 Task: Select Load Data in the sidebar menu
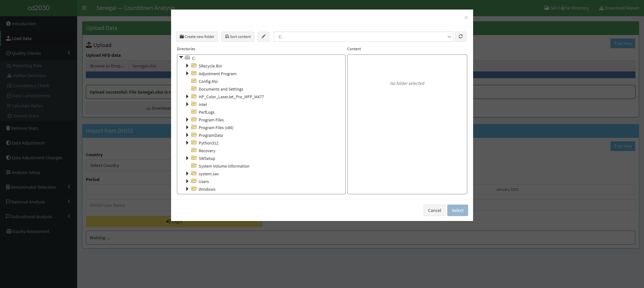(x=21, y=38)
